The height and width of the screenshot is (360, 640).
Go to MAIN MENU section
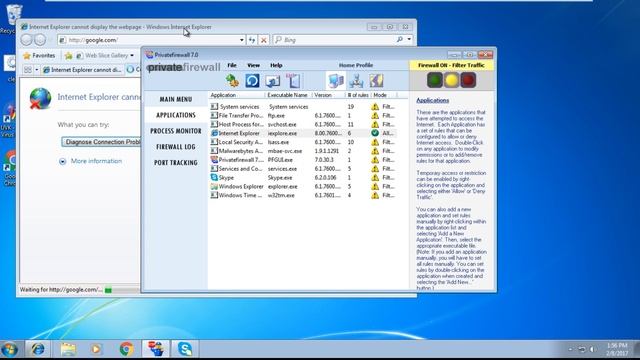pyautogui.click(x=176, y=99)
